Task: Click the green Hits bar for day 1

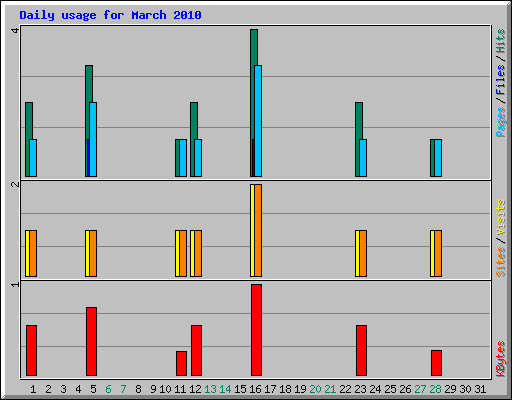Action: pyautogui.click(x=29, y=120)
